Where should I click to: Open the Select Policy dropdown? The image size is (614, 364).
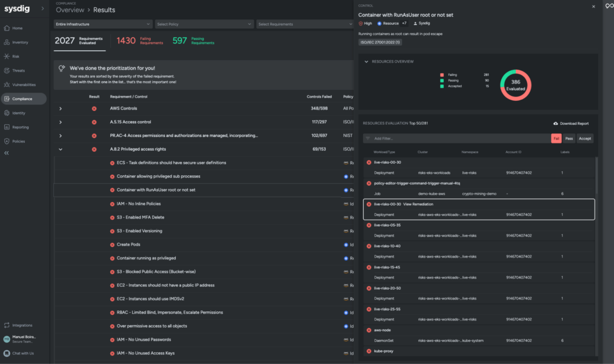point(204,24)
